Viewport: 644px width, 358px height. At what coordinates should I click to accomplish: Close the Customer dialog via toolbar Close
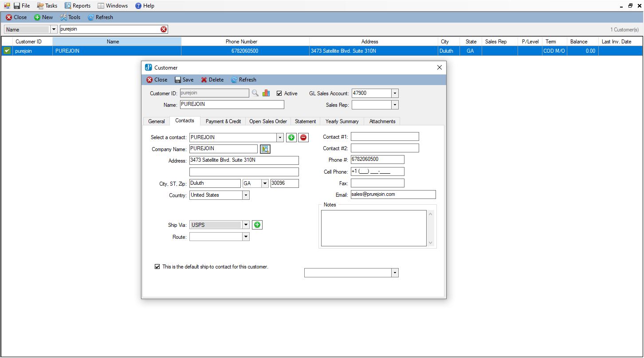click(x=157, y=80)
